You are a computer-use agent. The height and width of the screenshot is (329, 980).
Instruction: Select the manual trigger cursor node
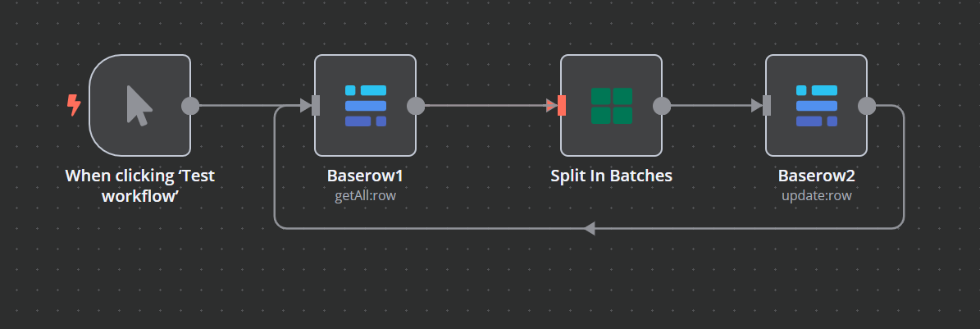[x=140, y=106]
